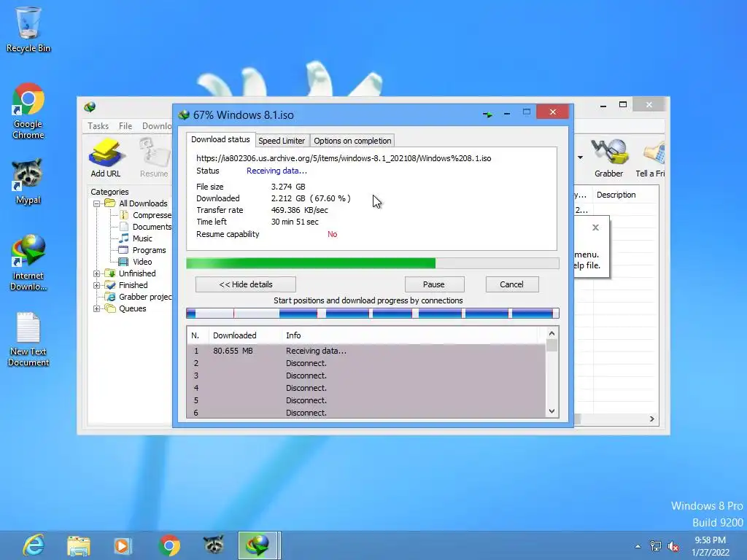Click Hide details button
This screenshot has width=747, height=560.
click(245, 284)
